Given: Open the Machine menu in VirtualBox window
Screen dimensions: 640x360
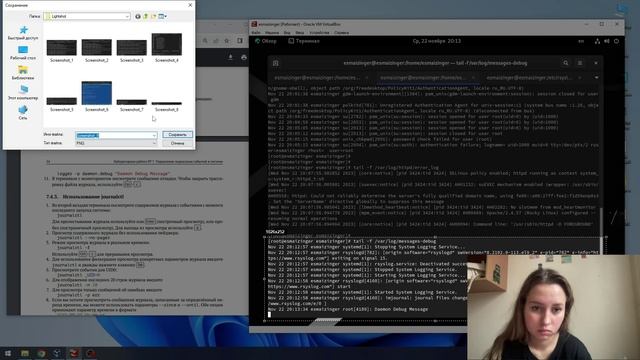Looking at the screenshot, I should click(x=272, y=33).
